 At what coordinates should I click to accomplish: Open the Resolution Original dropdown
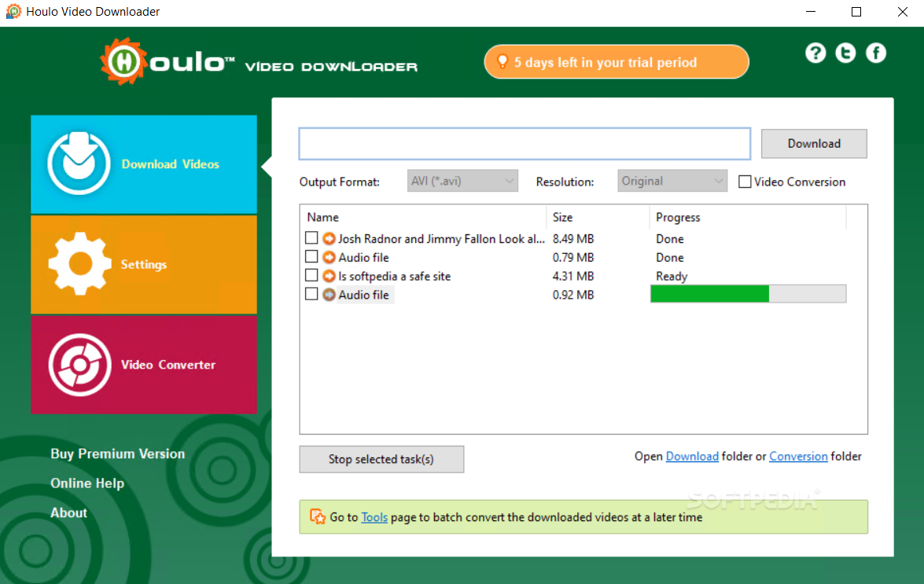(672, 181)
